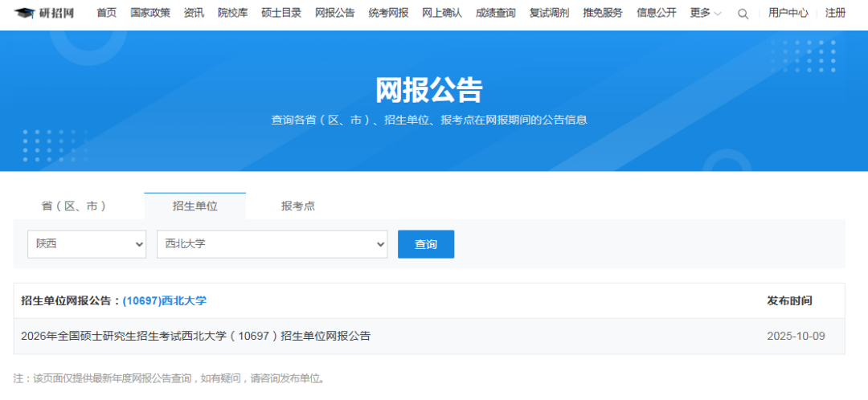Open 网上确认 menu item
Screen dimensions: 868x400
pyautogui.click(x=442, y=14)
